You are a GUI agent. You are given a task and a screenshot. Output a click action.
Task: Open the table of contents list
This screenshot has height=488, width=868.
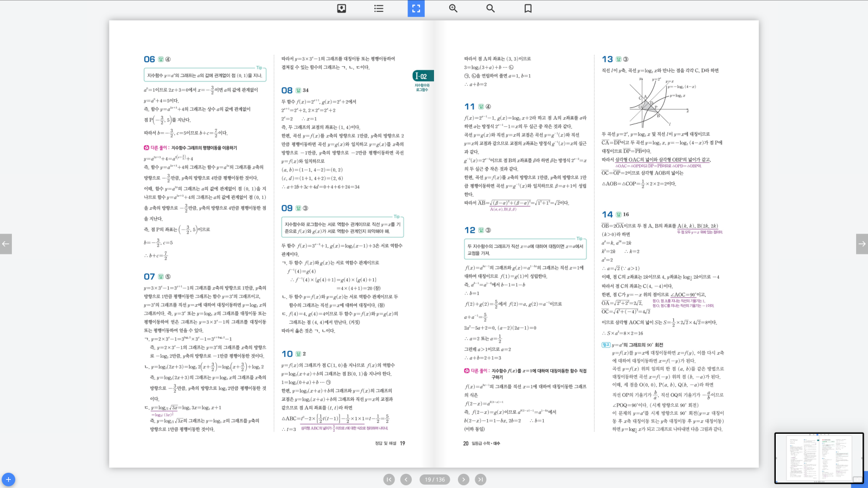click(379, 9)
